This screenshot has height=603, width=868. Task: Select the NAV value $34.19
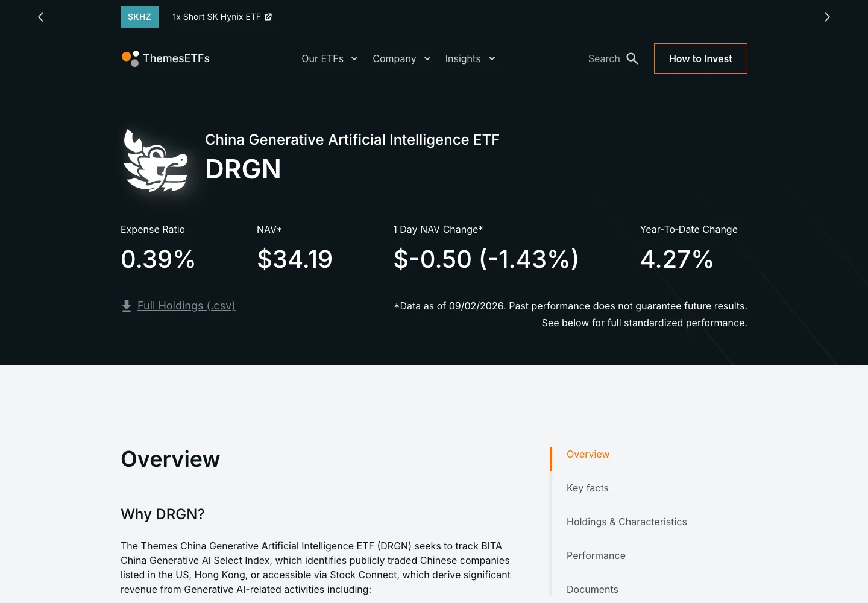click(295, 259)
